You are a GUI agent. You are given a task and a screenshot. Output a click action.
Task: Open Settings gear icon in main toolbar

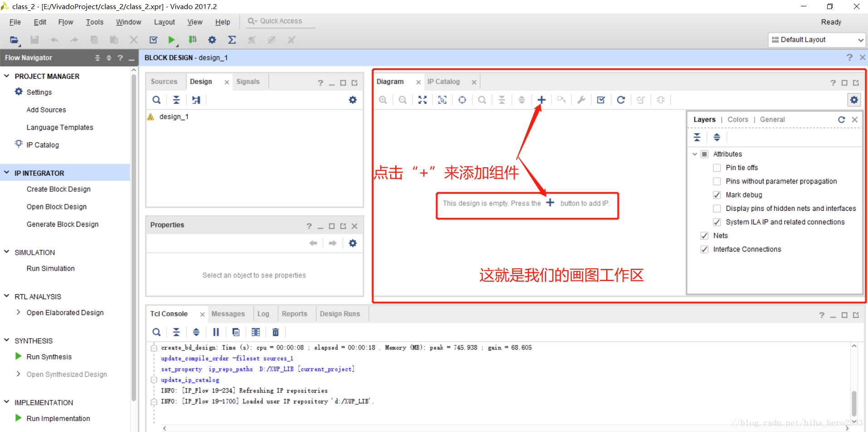pyautogui.click(x=212, y=40)
